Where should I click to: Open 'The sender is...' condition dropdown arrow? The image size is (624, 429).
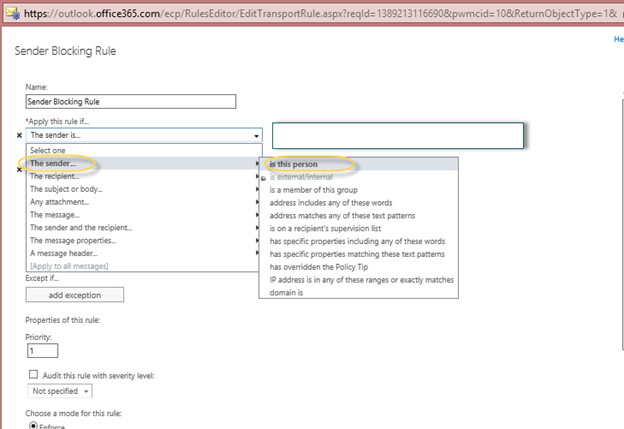(x=256, y=136)
